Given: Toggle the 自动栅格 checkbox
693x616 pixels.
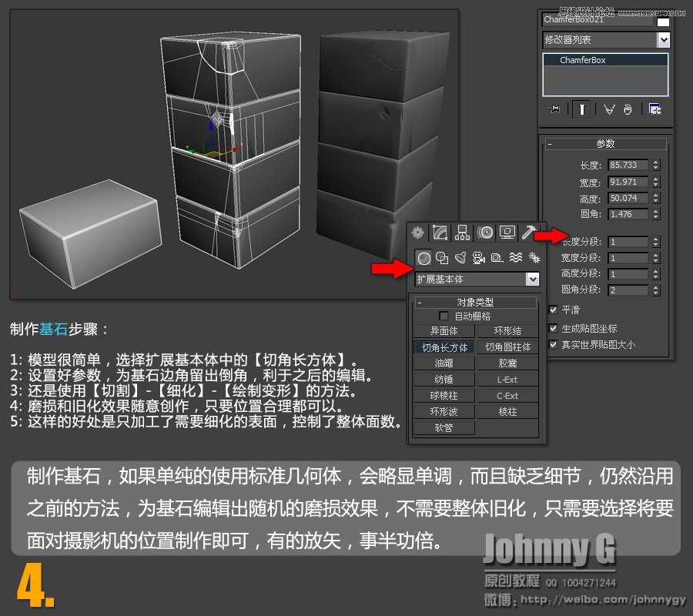Looking at the screenshot, I should tap(444, 316).
